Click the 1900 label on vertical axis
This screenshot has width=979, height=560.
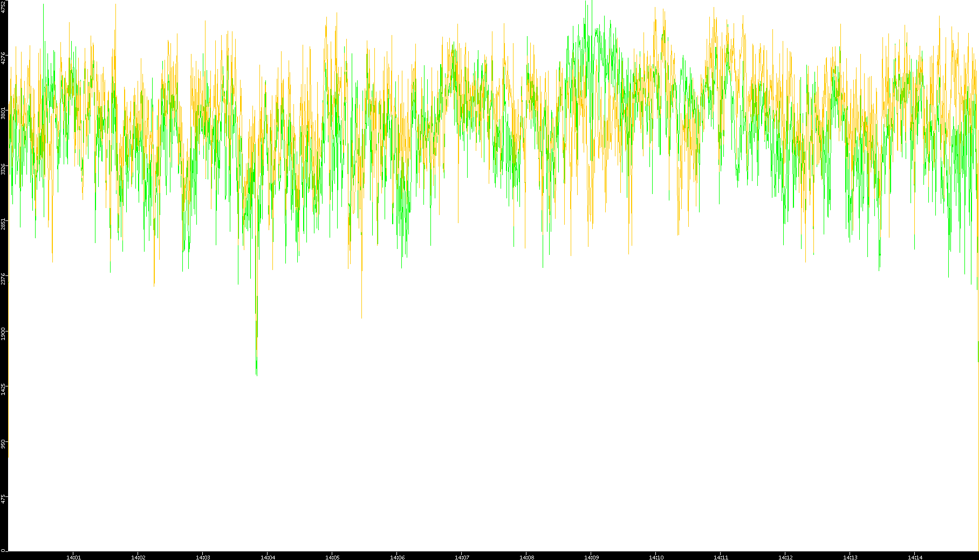click(3, 334)
